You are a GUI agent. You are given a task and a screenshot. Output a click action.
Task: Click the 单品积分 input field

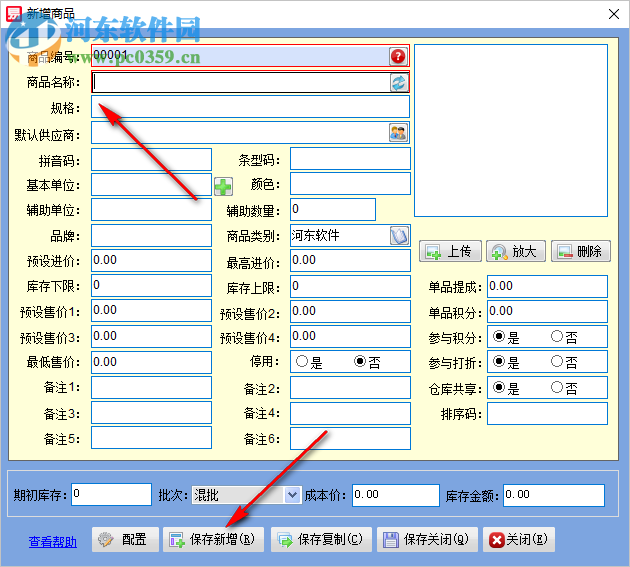547,311
